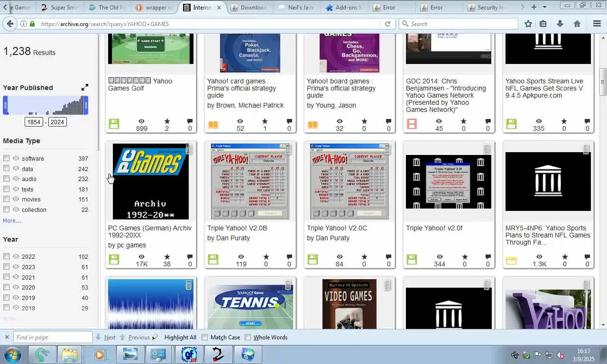Bookmark this page with the star icon
Viewport: 607px width, 364px height.
(528, 24)
